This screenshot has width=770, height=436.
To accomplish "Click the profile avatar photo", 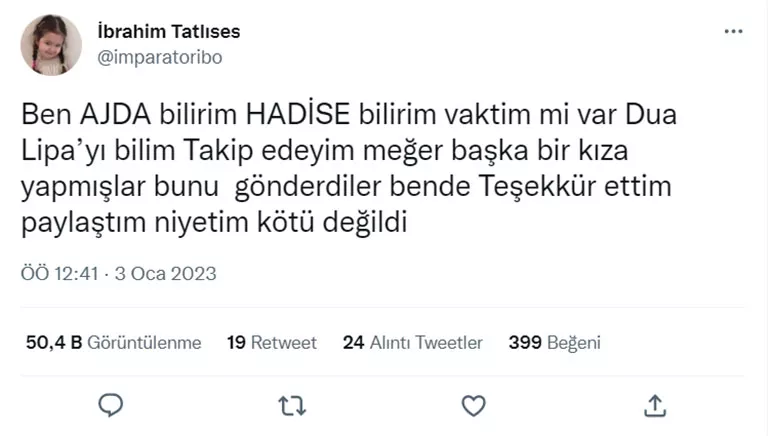I will coord(51,45).
